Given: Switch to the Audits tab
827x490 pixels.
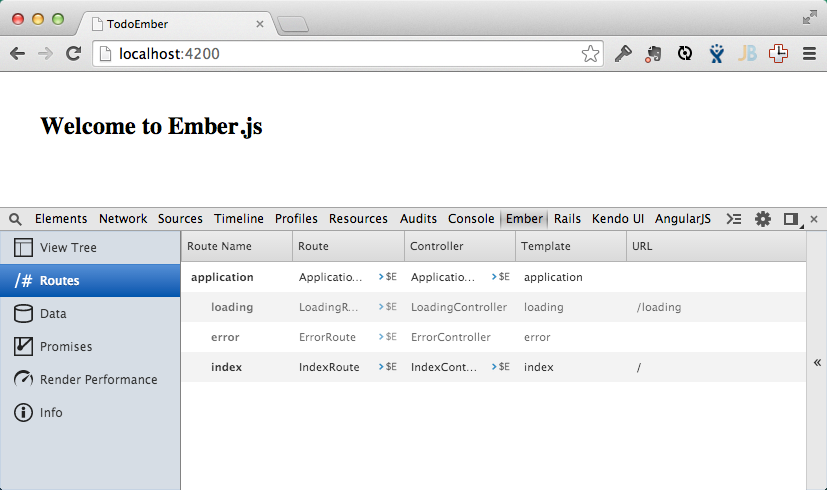Looking at the screenshot, I should pyautogui.click(x=418, y=219).
